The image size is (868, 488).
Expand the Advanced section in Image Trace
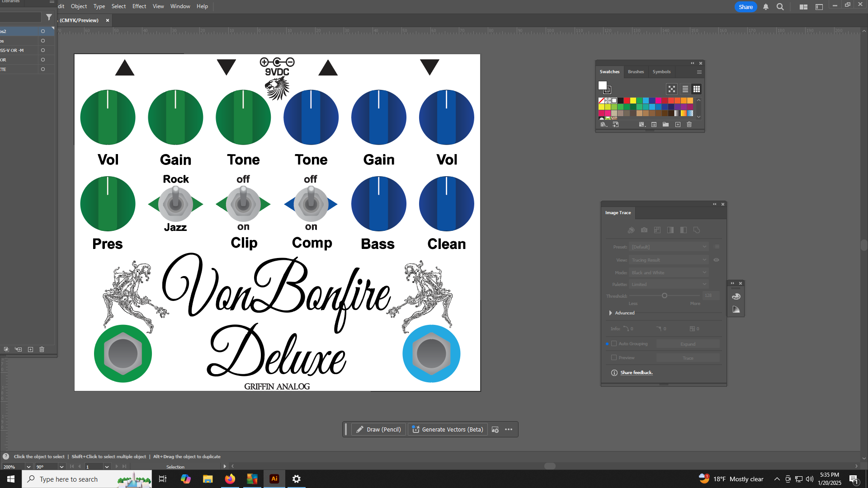tap(611, 313)
